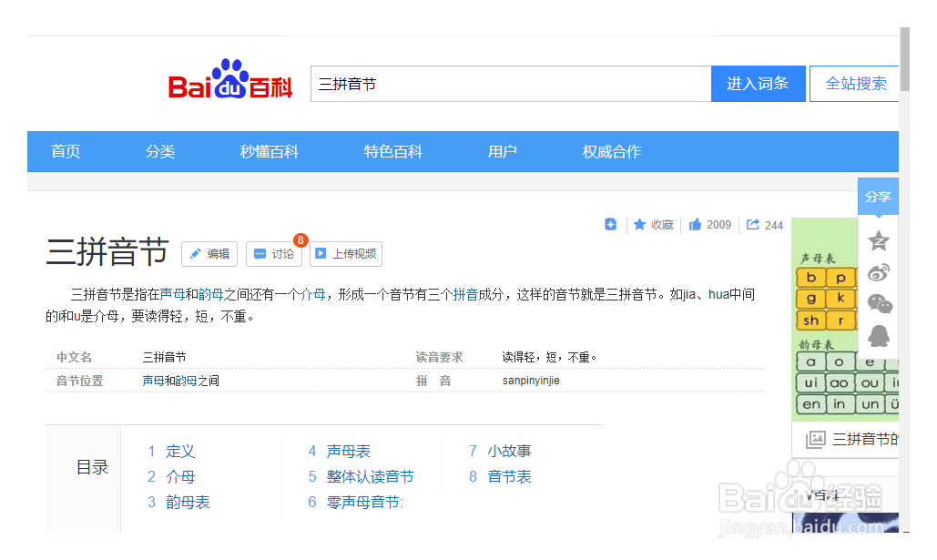
Task: Open the 讨论 discussion with 8 notifications
Action: (x=273, y=254)
